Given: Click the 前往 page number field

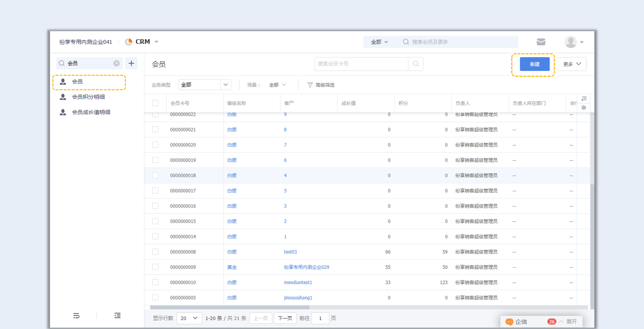Looking at the screenshot, I should pos(320,318).
